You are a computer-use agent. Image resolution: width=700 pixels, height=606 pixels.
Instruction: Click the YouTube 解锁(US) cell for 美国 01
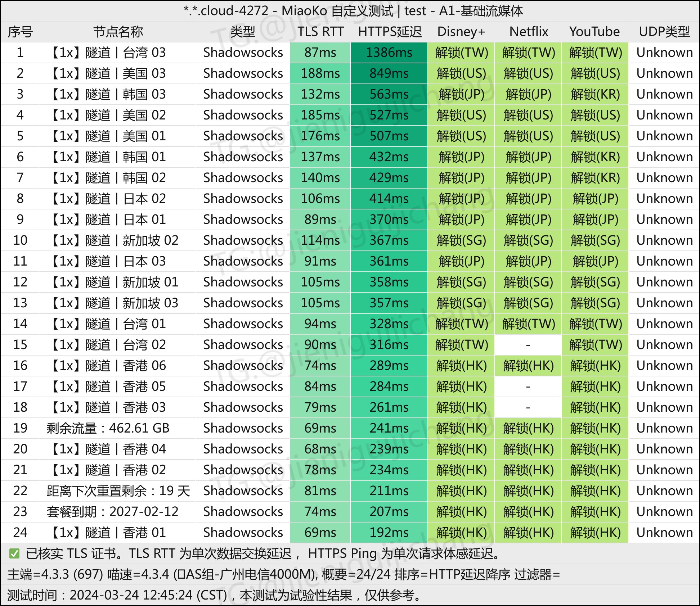(595, 136)
